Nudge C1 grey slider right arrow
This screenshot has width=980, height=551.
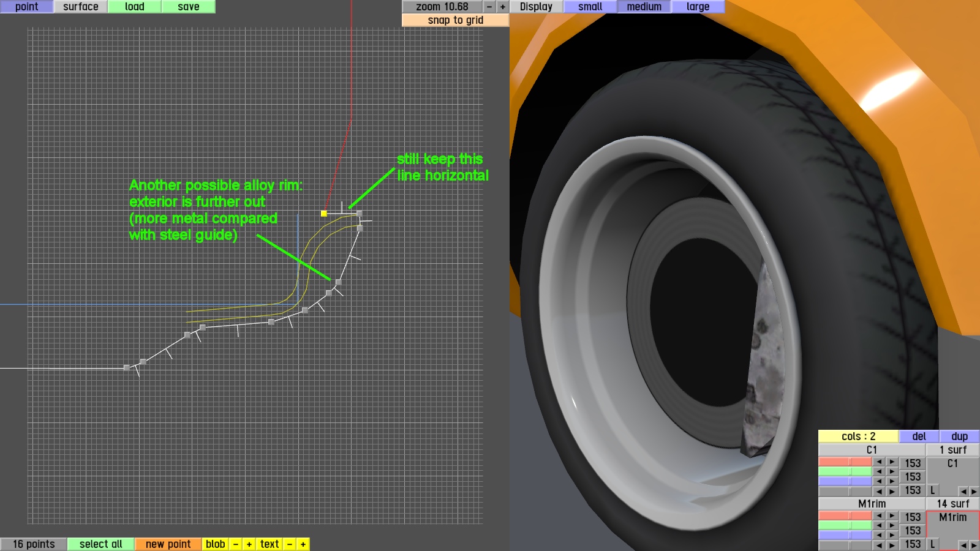[x=892, y=491]
